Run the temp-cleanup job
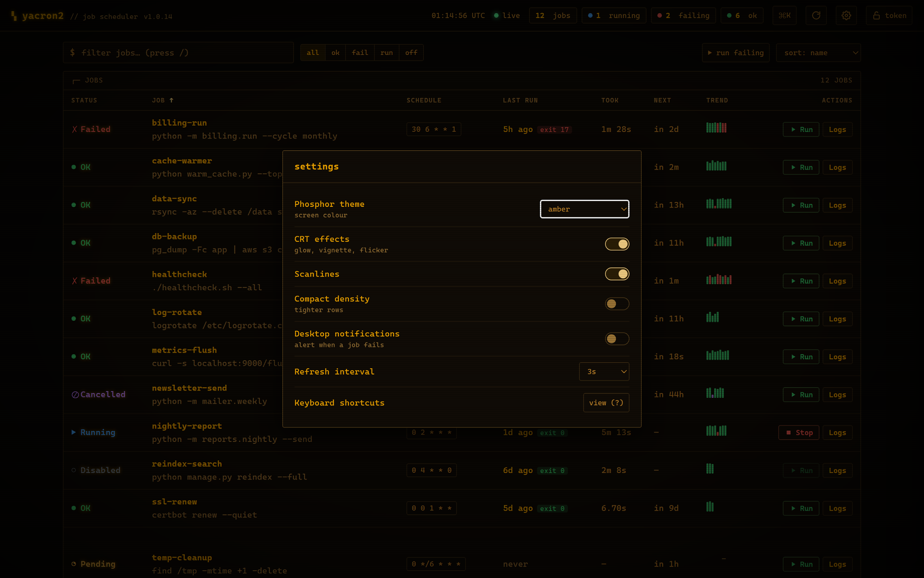 click(x=801, y=564)
